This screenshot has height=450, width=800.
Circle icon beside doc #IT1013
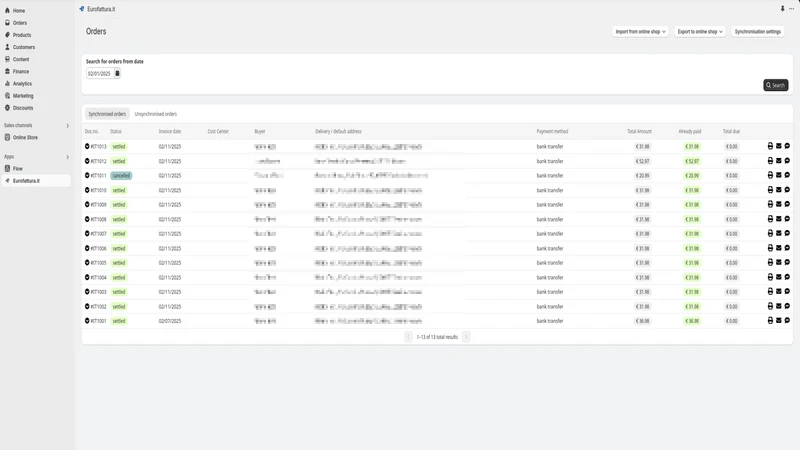pyautogui.click(x=87, y=146)
